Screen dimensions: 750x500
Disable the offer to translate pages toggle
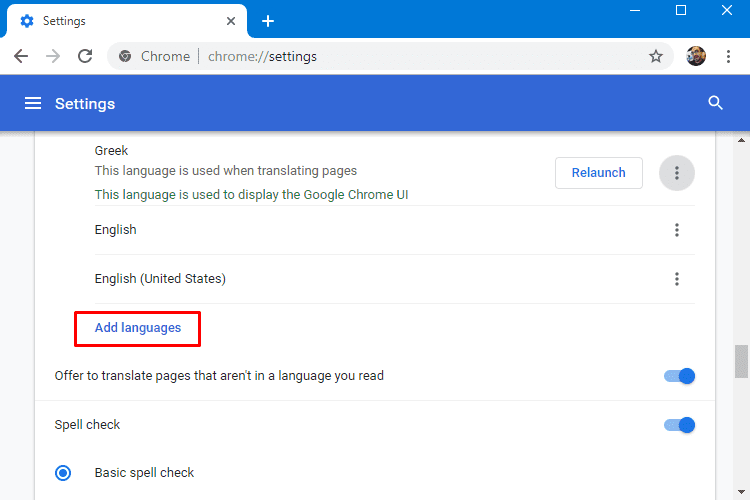pyautogui.click(x=679, y=376)
